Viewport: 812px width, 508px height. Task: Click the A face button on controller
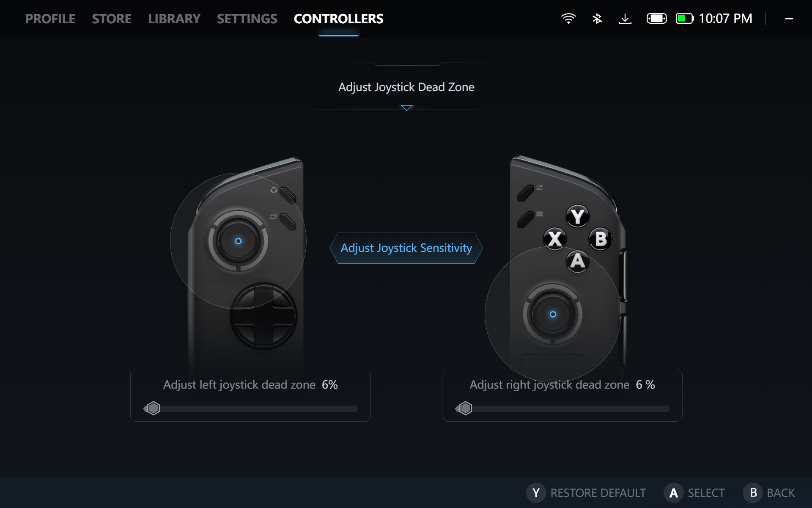[577, 261]
